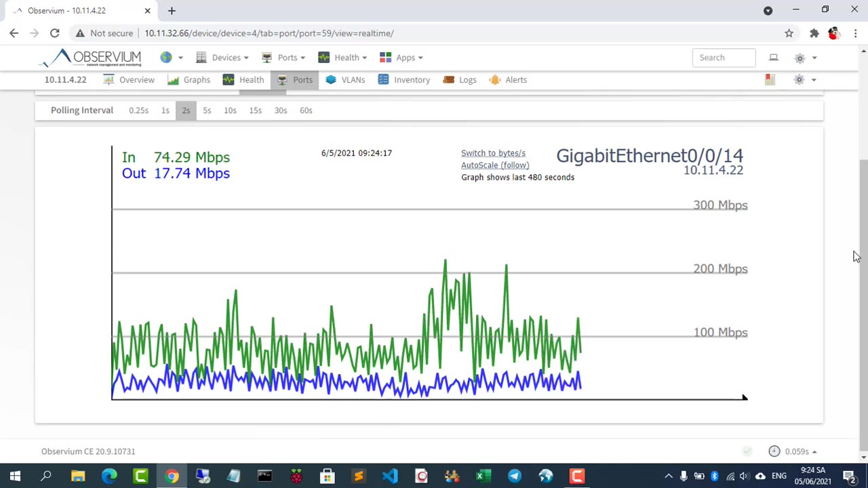
Task: Set polling interval to 30s
Action: pyautogui.click(x=281, y=110)
